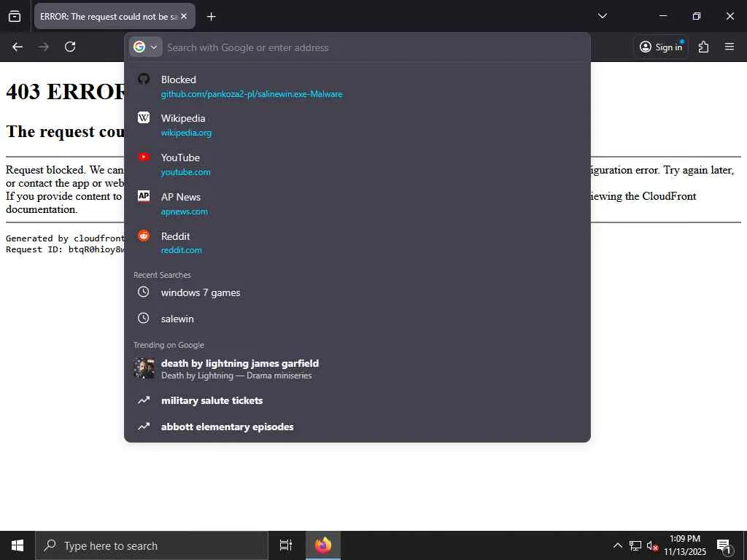Go forward one page
Image resolution: width=747 pixels, height=560 pixels.
(44, 47)
